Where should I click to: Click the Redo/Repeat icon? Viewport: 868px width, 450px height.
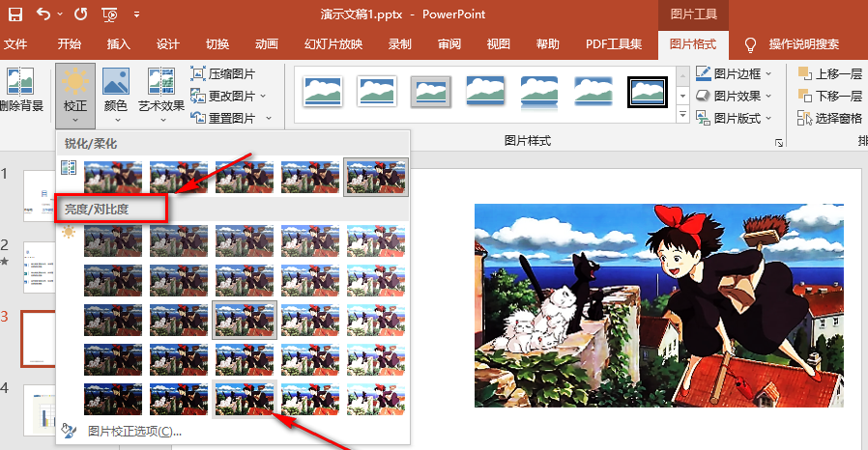click(81, 14)
